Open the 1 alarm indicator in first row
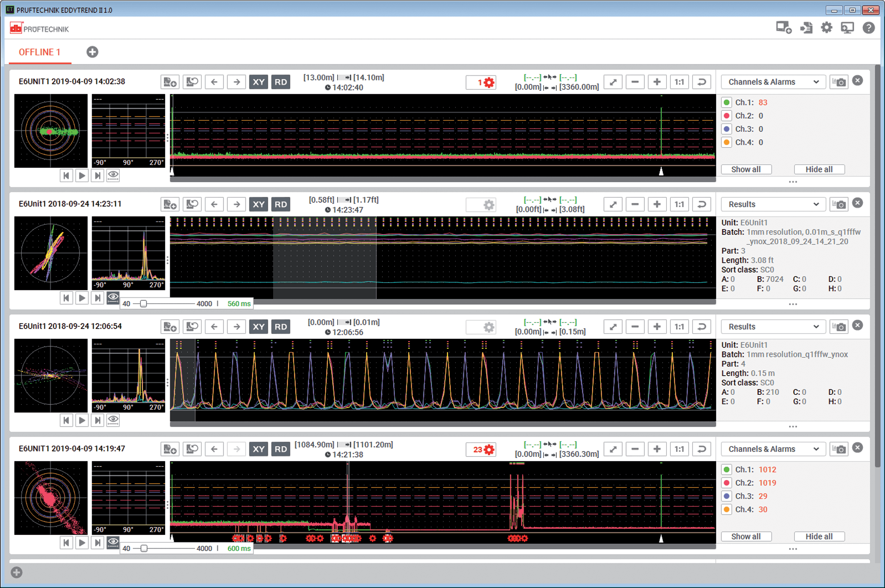Image resolution: width=885 pixels, height=588 pixels. point(481,82)
